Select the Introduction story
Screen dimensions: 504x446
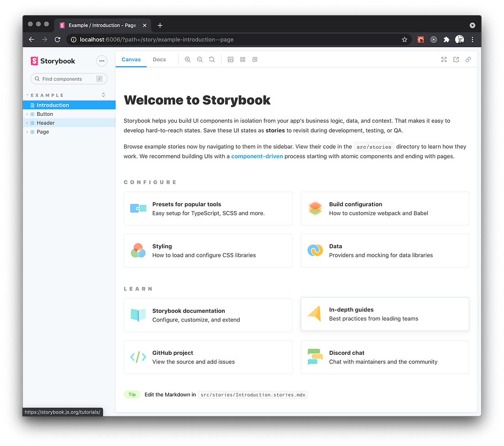[69, 105]
